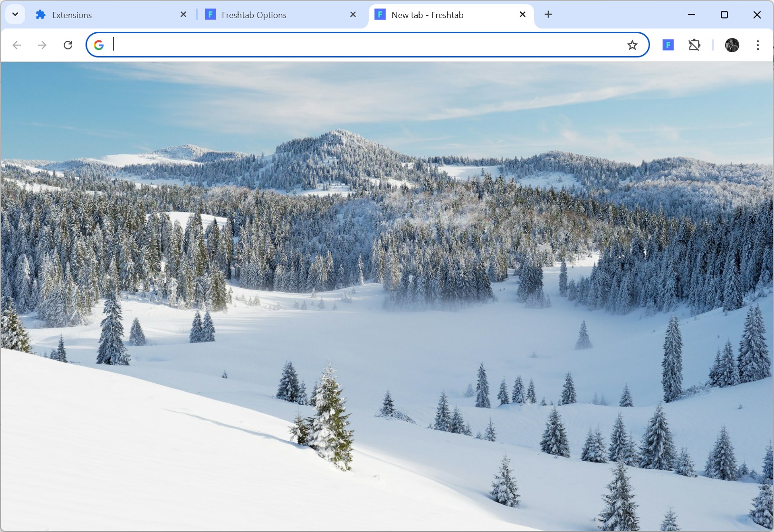Select the New tab - Freshtab tab

tap(428, 15)
